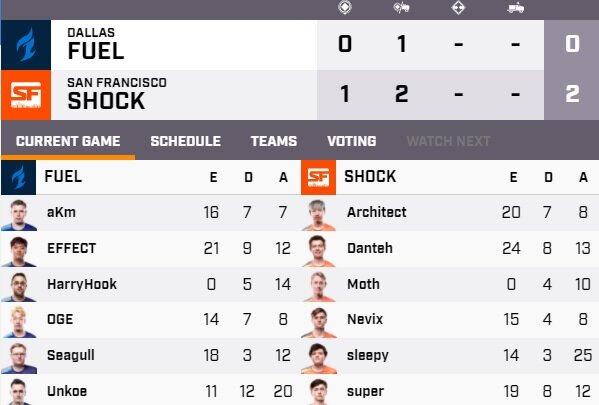Click Architect's player portrait

coord(319,215)
